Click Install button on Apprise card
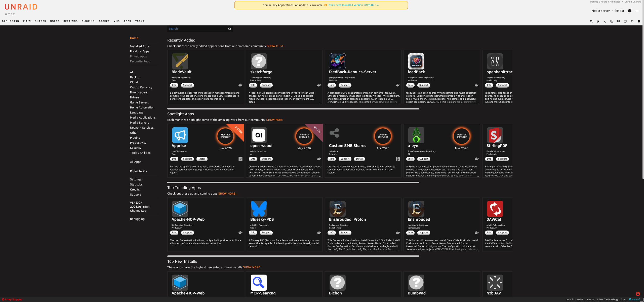Image resolution: width=644 pixels, height=302 pixels. tap(202, 159)
